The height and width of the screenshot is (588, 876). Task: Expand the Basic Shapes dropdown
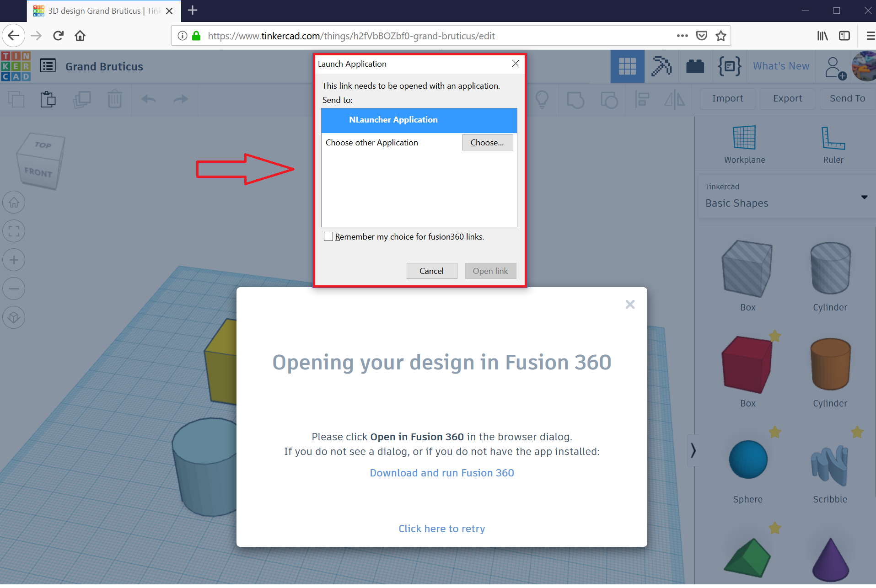click(x=864, y=197)
